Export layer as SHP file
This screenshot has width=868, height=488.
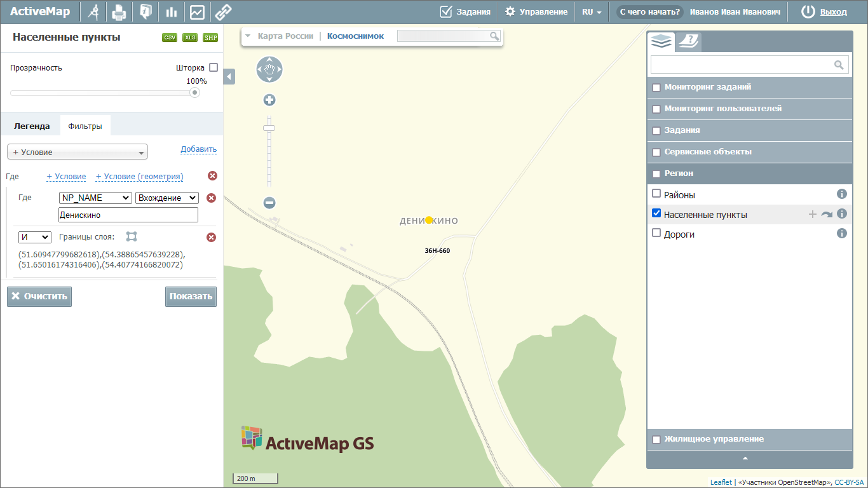[x=210, y=37]
